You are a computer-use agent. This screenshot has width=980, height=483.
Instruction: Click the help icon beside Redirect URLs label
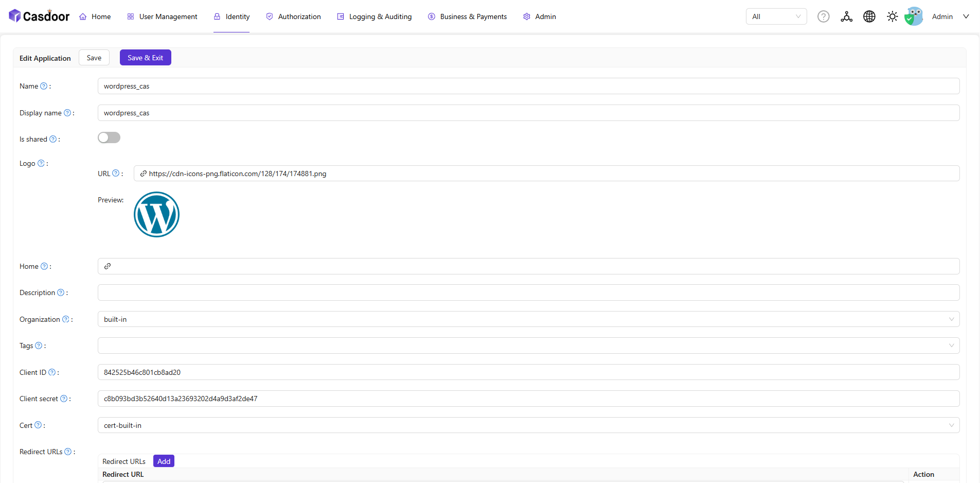pos(68,452)
